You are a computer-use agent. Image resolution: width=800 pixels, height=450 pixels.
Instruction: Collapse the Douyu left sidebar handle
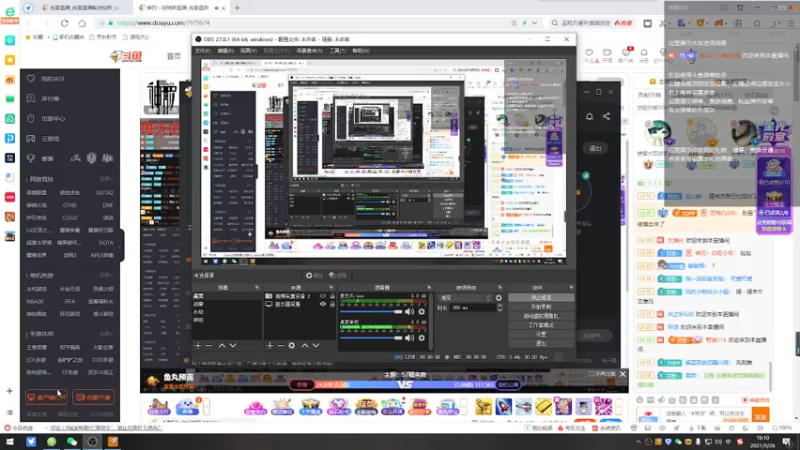(121, 246)
